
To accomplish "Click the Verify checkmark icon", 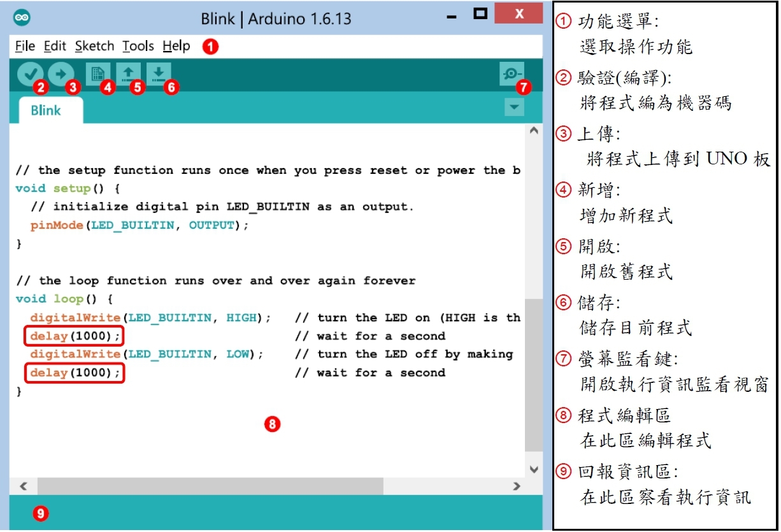I will [x=29, y=74].
